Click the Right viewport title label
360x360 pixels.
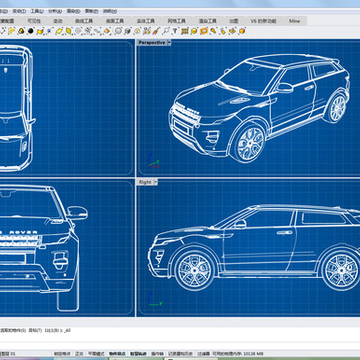[145, 182]
